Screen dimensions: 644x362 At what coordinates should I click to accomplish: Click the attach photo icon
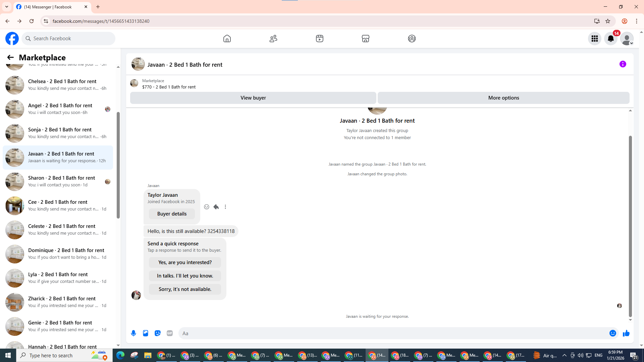click(x=146, y=333)
